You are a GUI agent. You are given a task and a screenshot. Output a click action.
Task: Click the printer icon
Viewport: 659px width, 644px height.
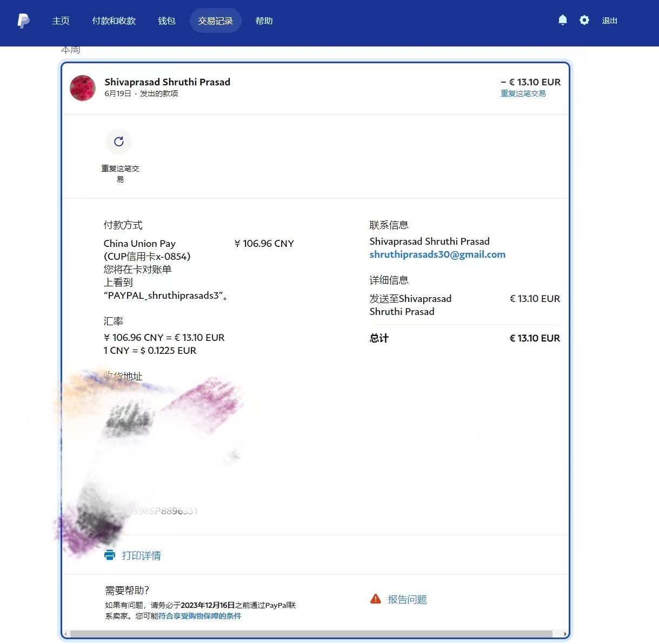[x=110, y=555]
